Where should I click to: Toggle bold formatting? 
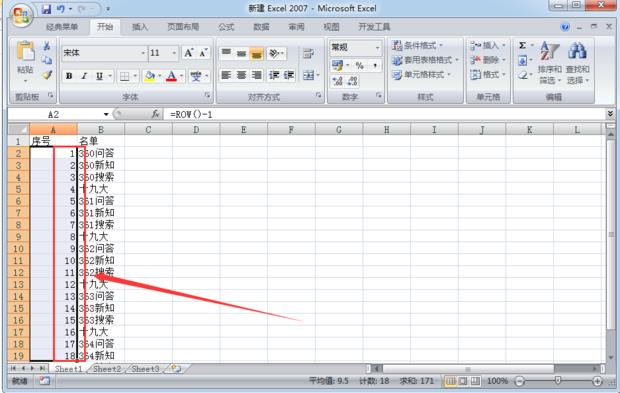(69, 76)
